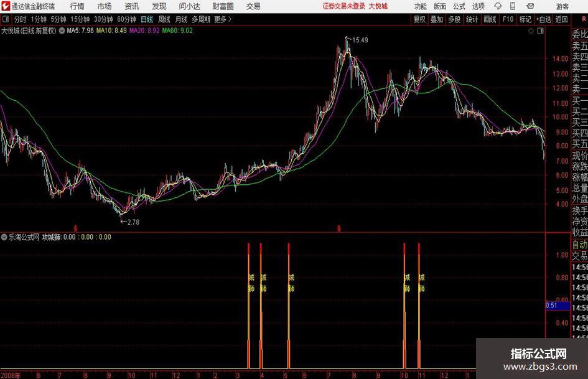Open the 多周期 multi-period view

tap(201, 19)
